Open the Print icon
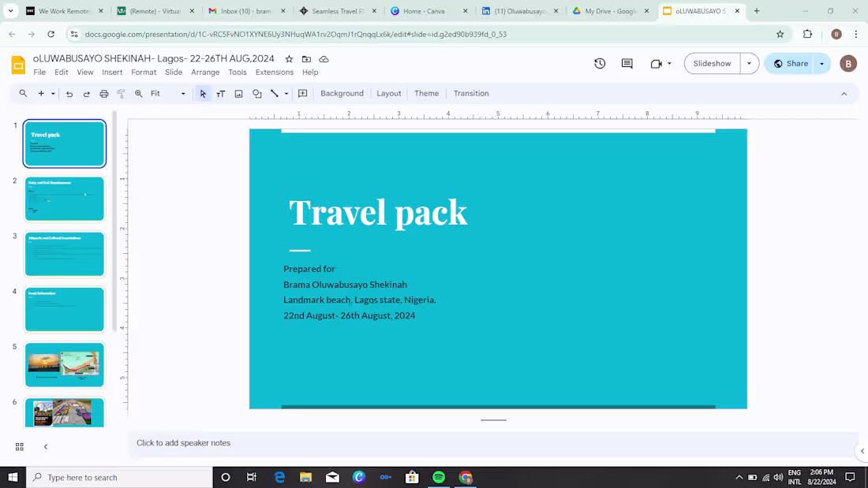The width and height of the screenshot is (868, 488). click(103, 94)
